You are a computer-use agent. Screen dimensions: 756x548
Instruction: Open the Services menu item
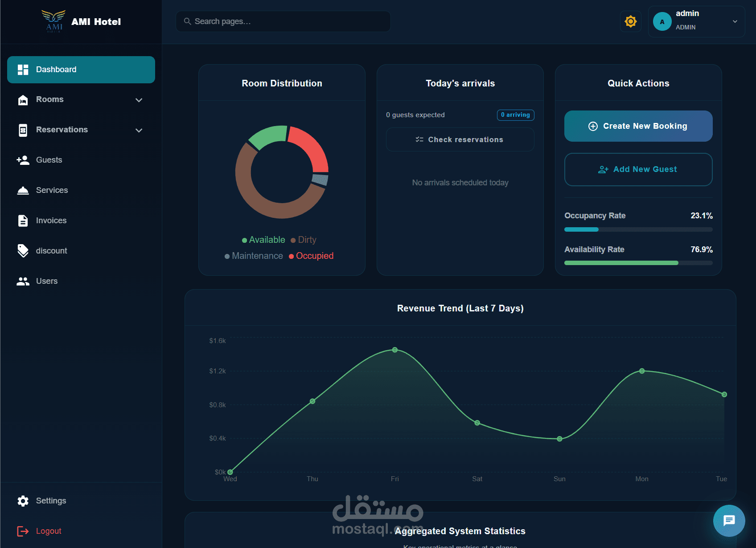click(x=81, y=190)
